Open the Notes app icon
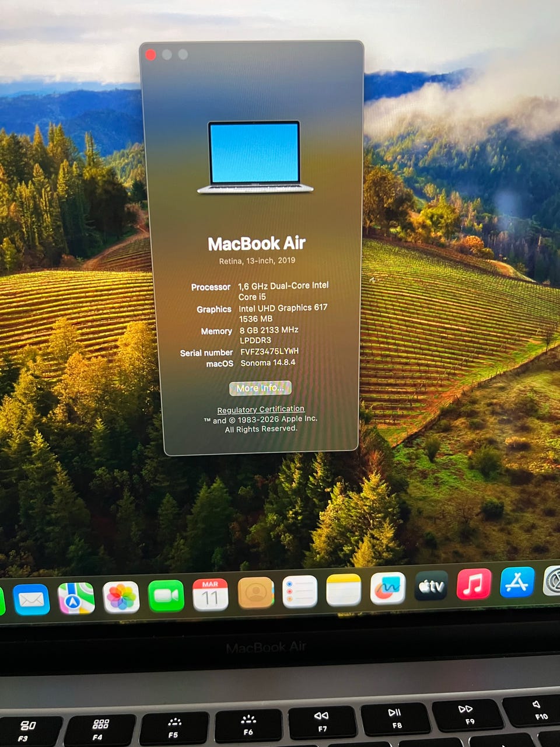560x747 pixels. click(344, 590)
